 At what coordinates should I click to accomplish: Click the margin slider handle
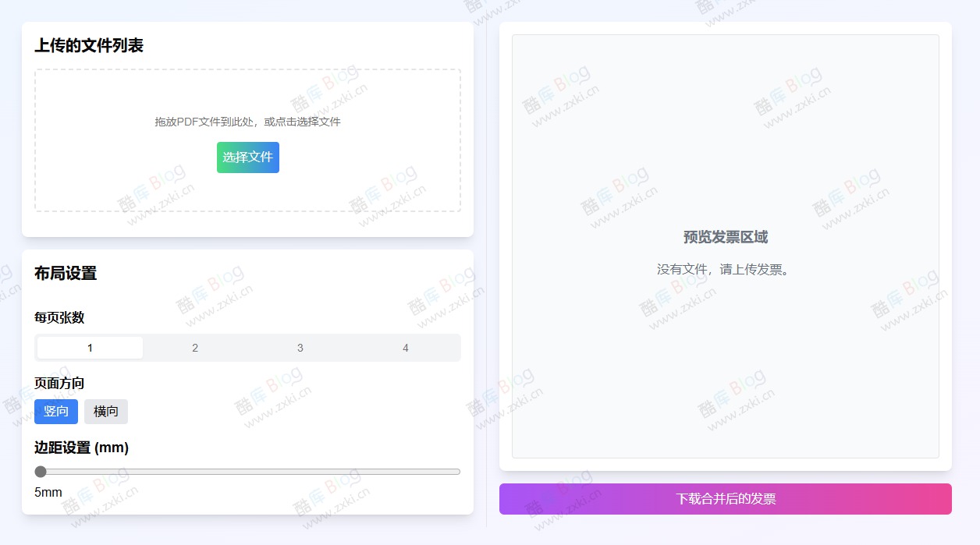[x=41, y=471]
